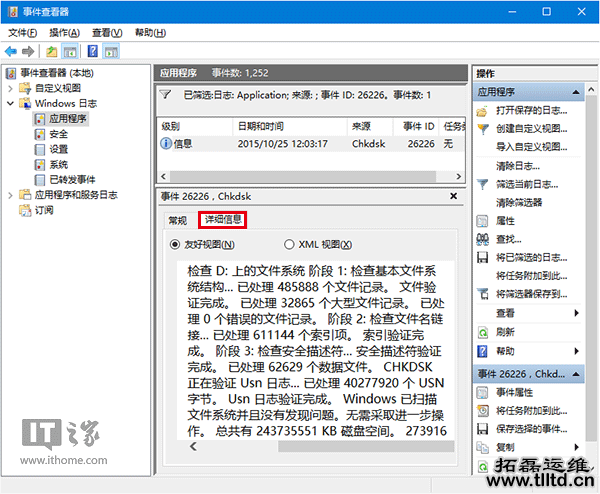The width and height of the screenshot is (600, 494).
Task: Click the event list horizontal scrollbar track
Action: tap(302, 176)
